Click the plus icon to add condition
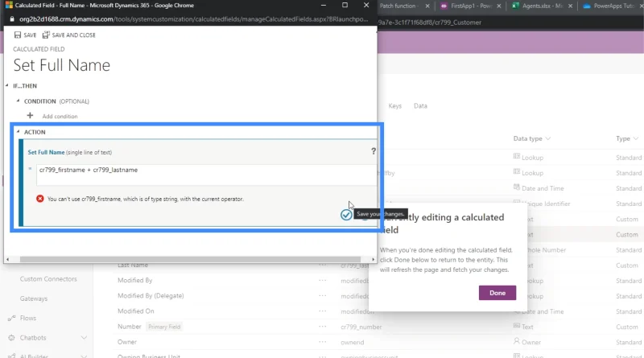This screenshot has width=644, height=358. click(30, 116)
